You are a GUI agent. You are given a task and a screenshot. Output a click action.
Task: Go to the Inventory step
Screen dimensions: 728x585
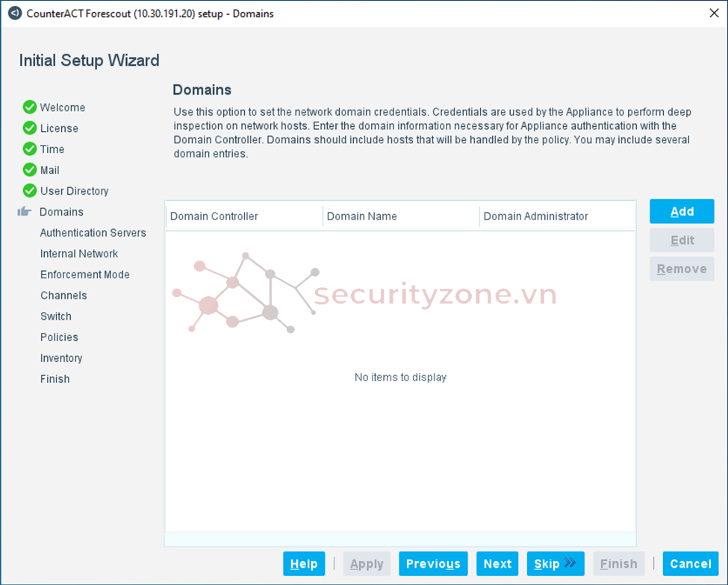click(61, 358)
